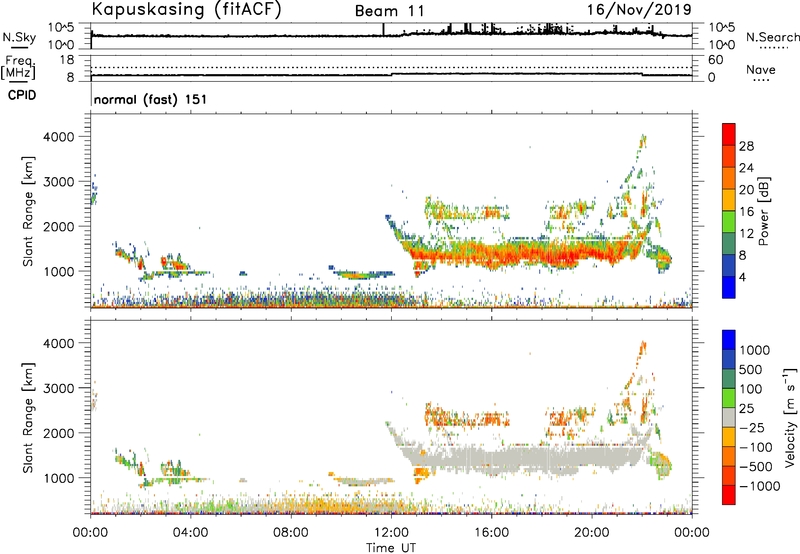Click the Velocity [m s⁻¹] color bar title

pyautogui.click(x=790, y=417)
